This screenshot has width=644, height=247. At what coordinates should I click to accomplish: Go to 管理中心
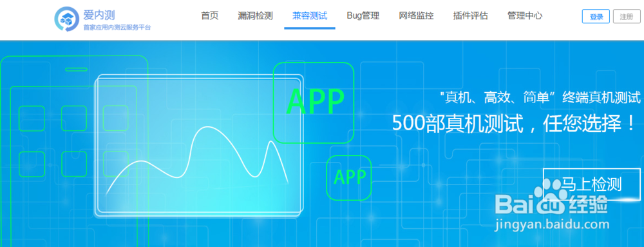coord(524,16)
